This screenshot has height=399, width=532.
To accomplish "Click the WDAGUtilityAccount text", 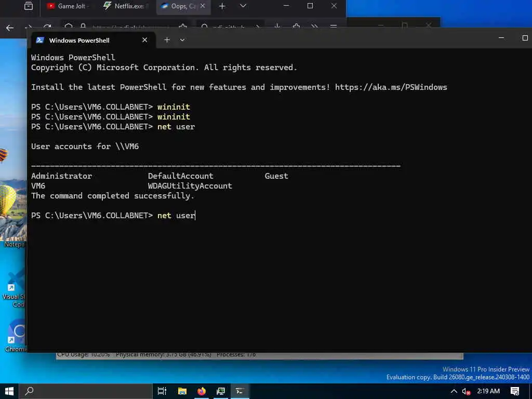I will (190, 185).
